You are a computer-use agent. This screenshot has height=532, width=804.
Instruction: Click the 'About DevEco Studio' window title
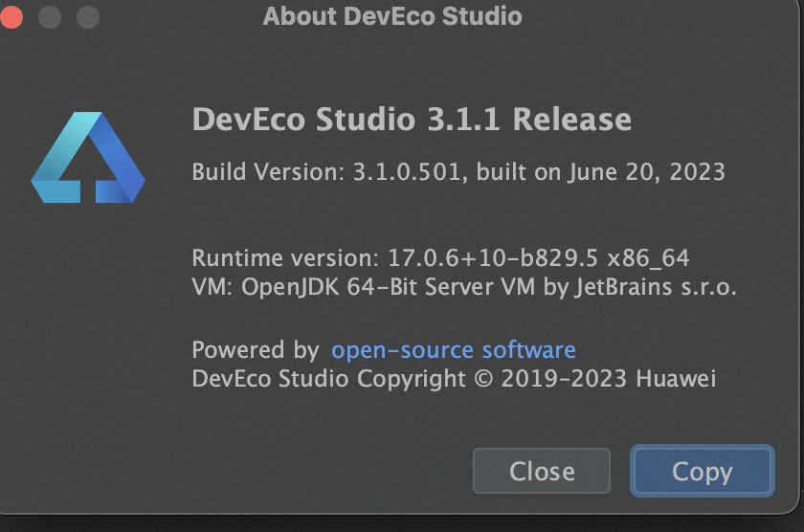[x=392, y=16]
